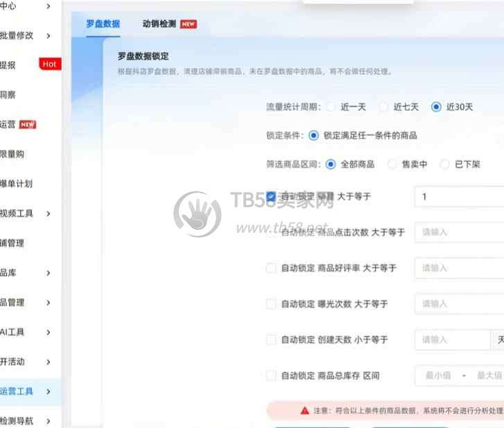Expand the AI工具 sidebar chevron
Image resolution: width=504 pixels, height=428 pixels.
(x=49, y=332)
